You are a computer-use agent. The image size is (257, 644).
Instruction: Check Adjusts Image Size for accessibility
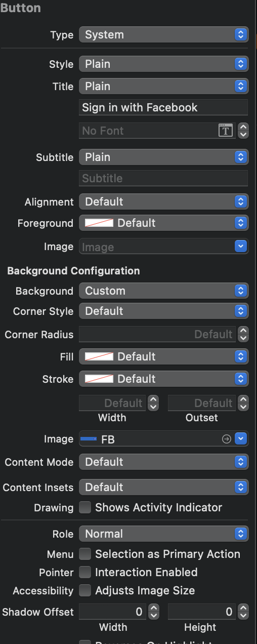pyautogui.click(x=85, y=590)
